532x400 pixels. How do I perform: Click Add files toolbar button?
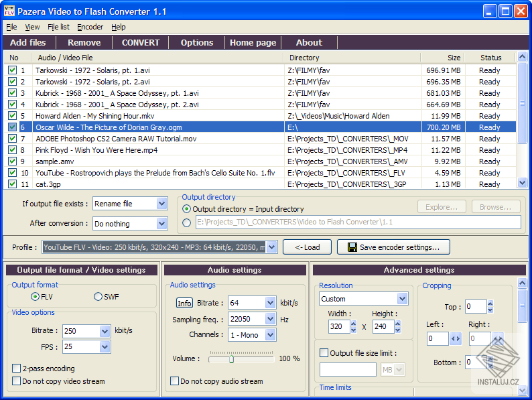click(x=28, y=42)
